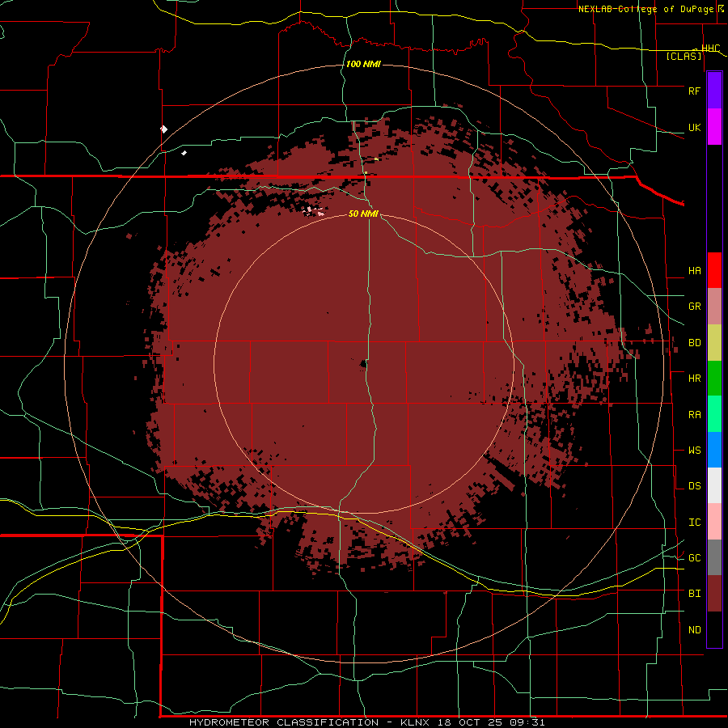Click the RF legend label
This screenshot has height=728, width=728.
694,91
